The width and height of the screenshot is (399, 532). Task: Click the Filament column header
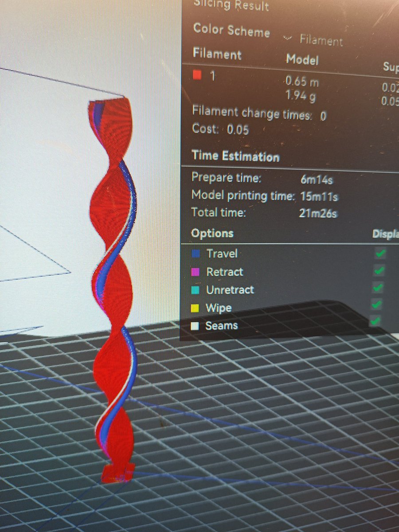coord(217,55)
